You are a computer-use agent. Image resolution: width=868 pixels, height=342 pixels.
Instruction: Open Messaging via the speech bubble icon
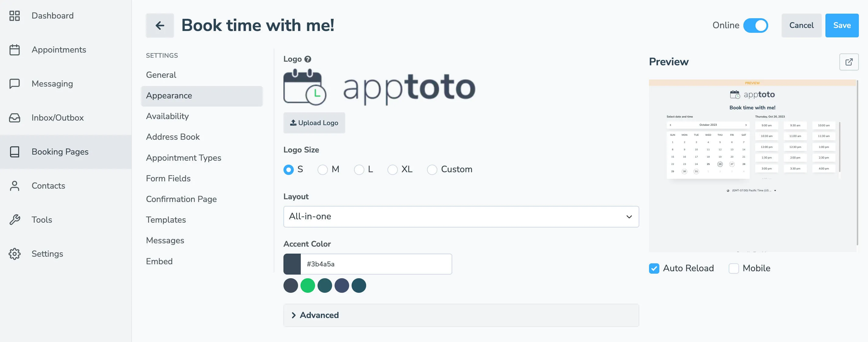[15, 84]
